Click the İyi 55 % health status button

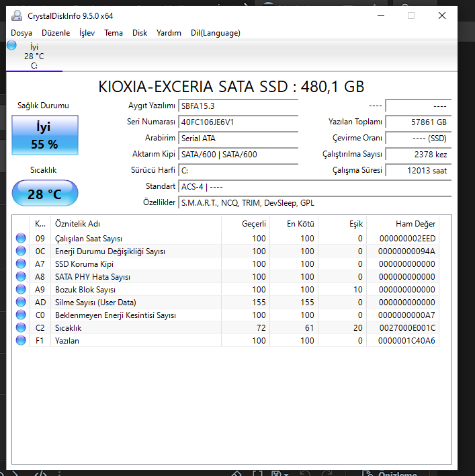point(45,135)
